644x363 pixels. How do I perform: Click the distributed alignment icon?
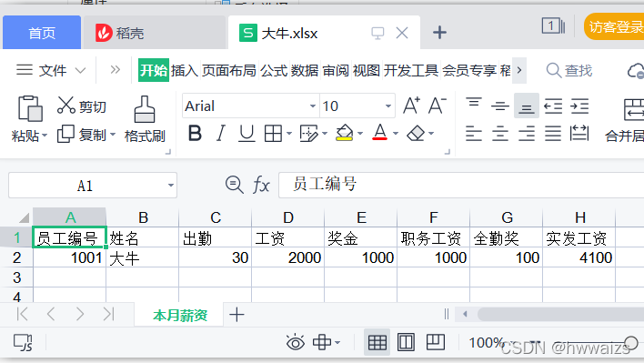(579, 133)
